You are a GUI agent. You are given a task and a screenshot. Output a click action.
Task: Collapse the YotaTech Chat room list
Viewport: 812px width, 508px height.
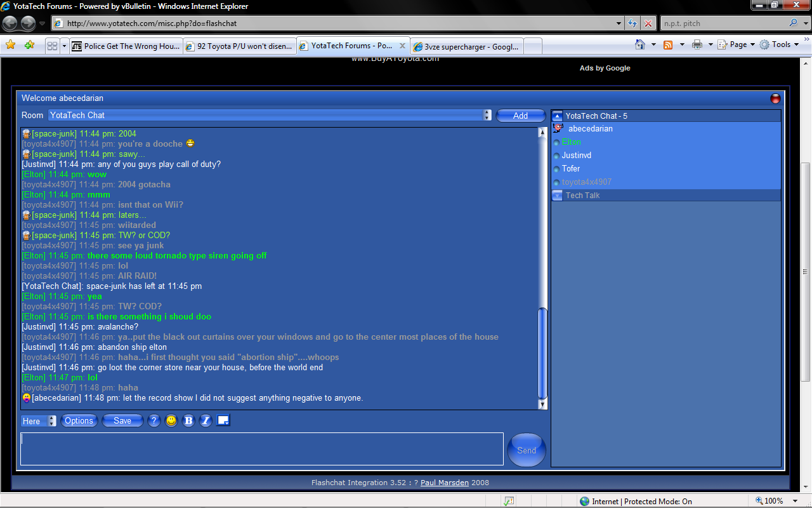[x=558, y=116]
